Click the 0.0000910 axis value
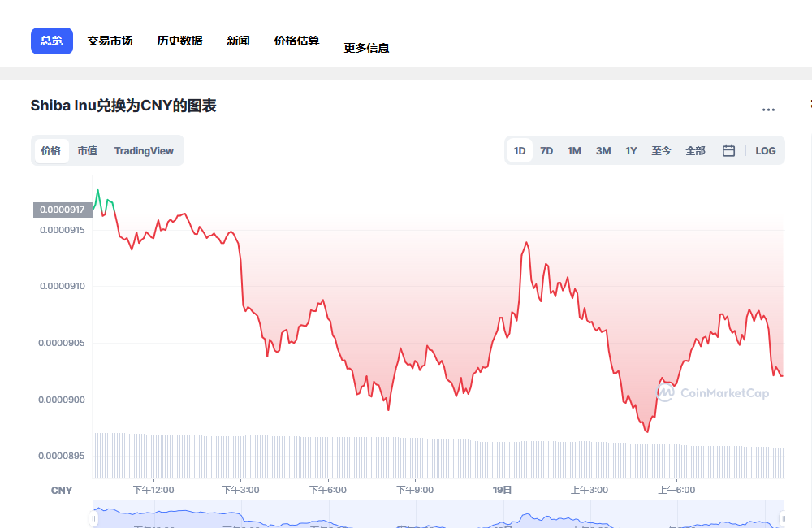 click(x=63, y=286)
